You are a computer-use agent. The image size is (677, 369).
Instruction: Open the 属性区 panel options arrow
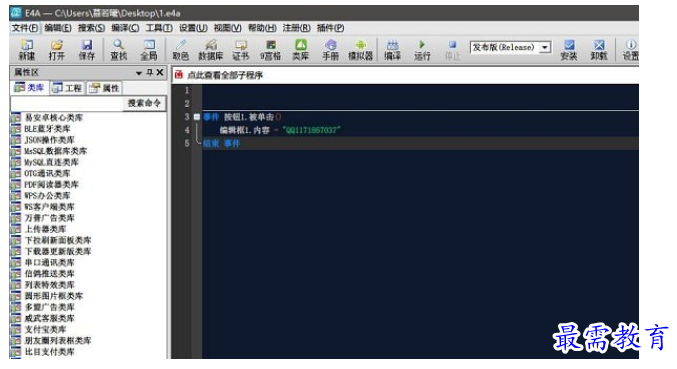click(x=139, y=73)
